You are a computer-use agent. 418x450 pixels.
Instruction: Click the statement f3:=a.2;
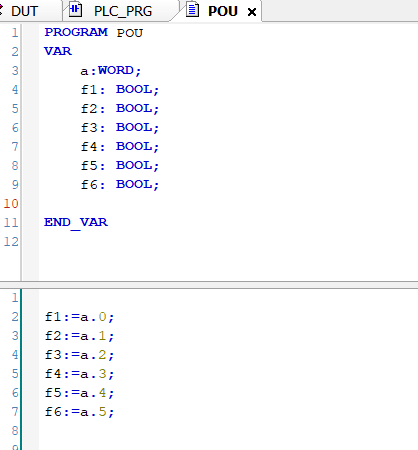[79, 355]
